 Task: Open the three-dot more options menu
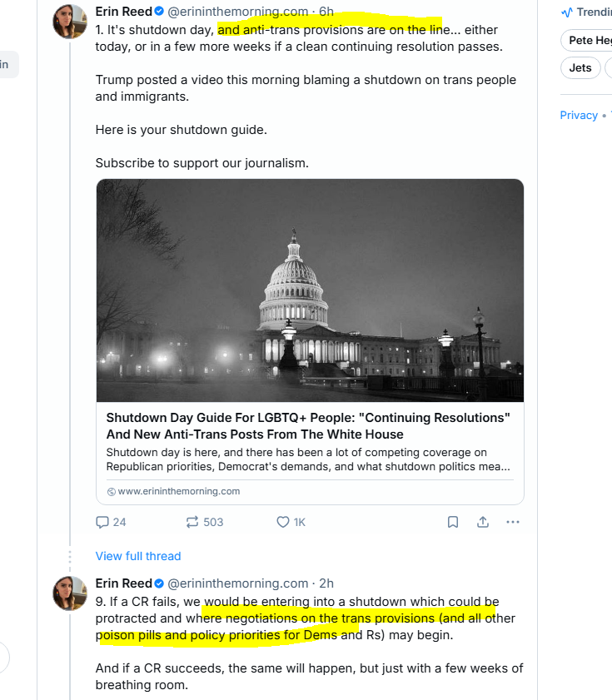point(513,522)
